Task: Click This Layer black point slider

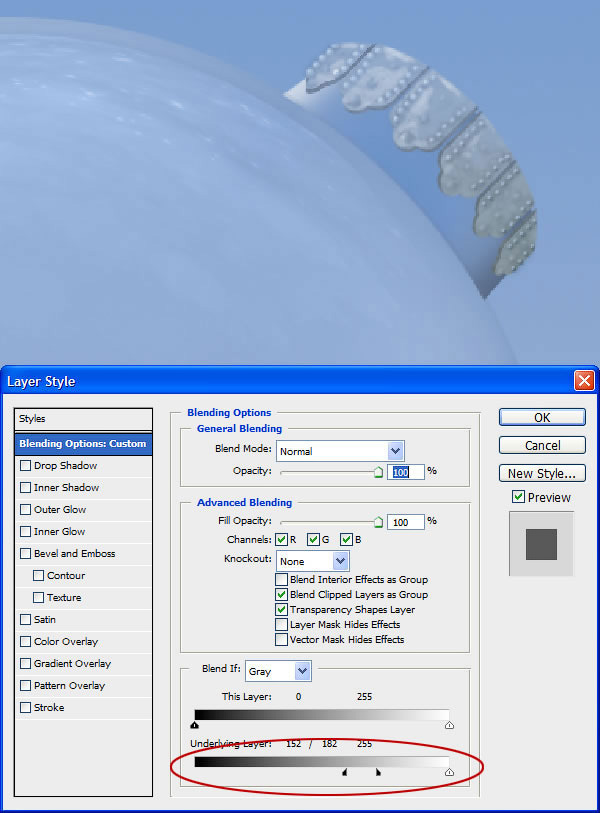Action: click(x=194, y=725)
